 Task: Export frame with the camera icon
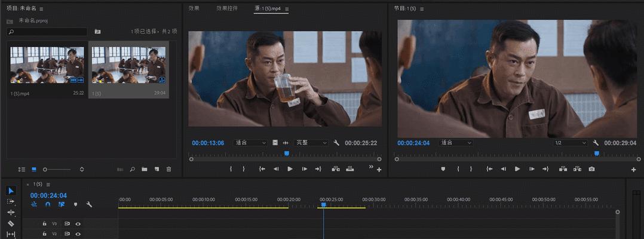(591, 168)
